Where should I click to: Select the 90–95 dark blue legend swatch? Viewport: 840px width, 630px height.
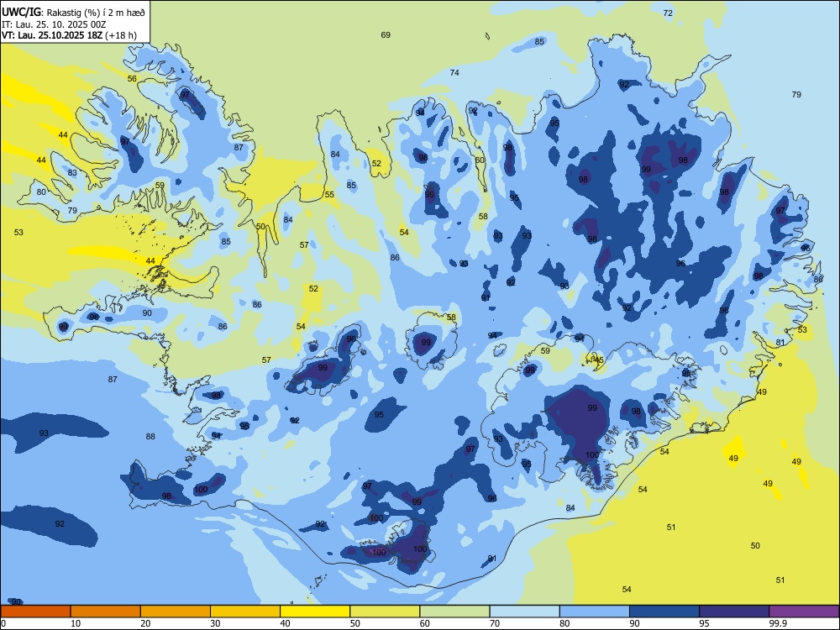point(664,612)
